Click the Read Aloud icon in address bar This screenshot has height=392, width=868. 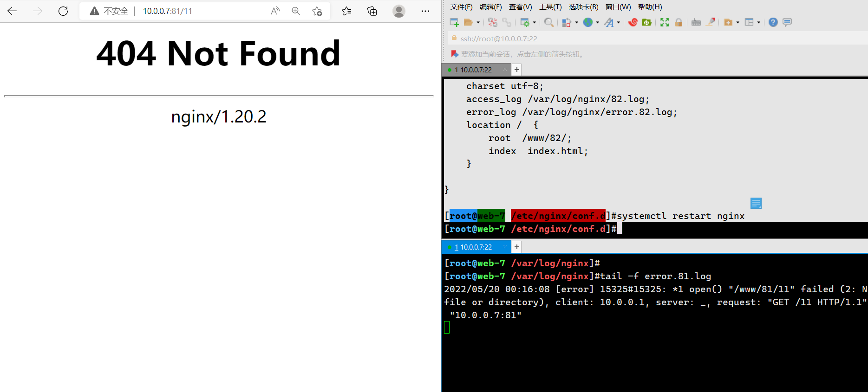click(x=275, y=11)
